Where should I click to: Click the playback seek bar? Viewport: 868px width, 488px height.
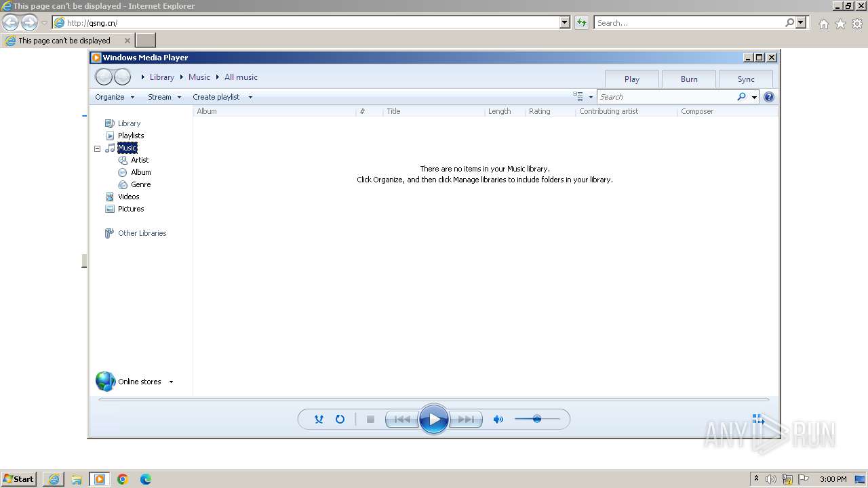pyautogui.click(x=434, y=400)
